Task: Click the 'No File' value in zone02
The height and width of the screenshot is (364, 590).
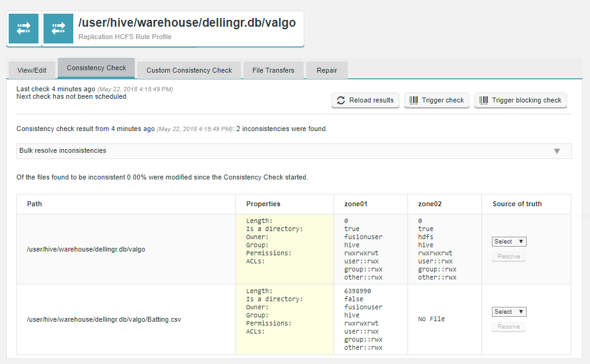Action: 431,319
